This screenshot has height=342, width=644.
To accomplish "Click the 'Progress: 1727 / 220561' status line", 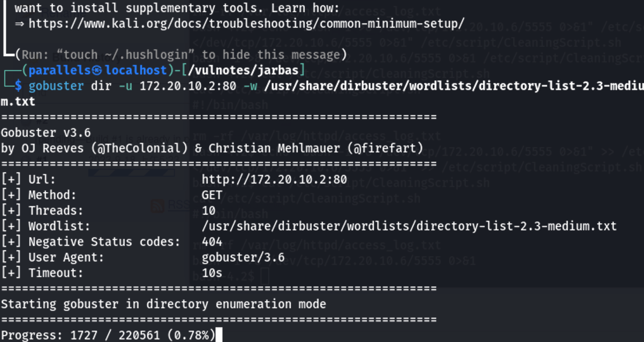I will coord(108,335).
